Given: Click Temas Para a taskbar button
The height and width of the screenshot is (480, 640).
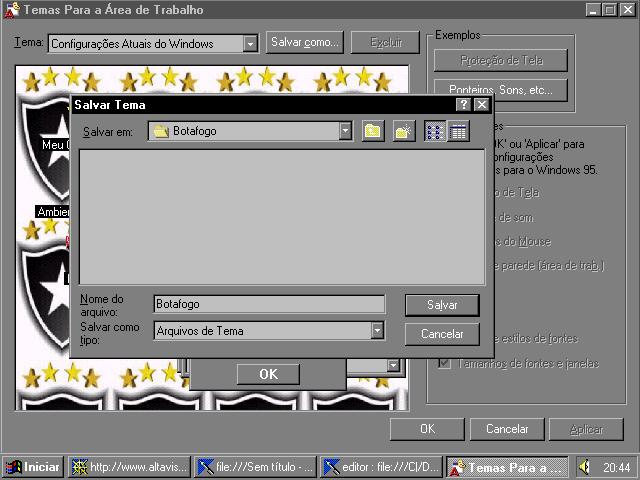Looking at the screenshot, I should [507, 467].
